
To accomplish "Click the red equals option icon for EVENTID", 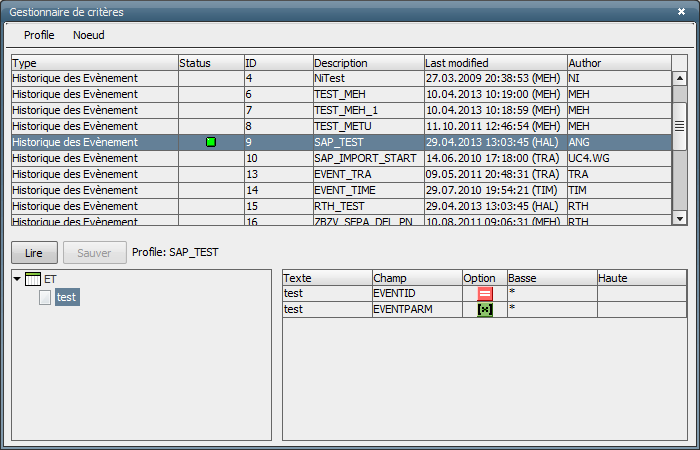I will point(485,294).
